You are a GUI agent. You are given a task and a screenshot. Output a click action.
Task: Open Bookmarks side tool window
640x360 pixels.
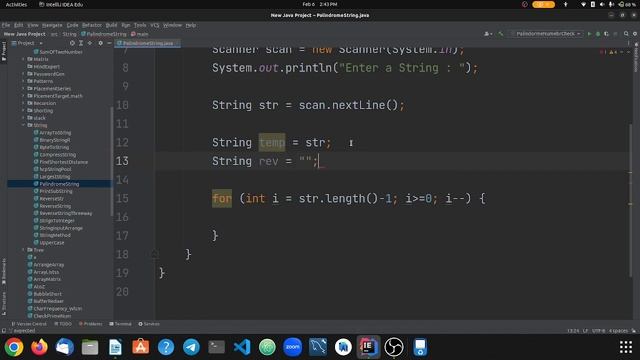[4, 271]
